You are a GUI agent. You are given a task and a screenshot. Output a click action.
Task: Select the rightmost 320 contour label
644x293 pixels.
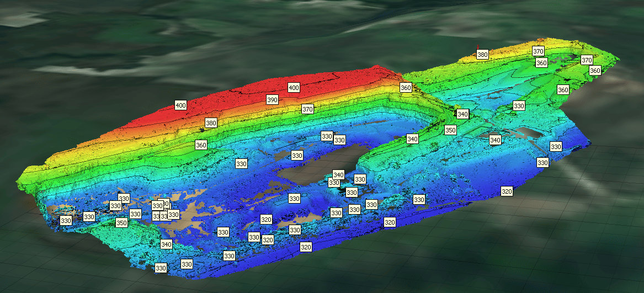[x=507, y=191]
